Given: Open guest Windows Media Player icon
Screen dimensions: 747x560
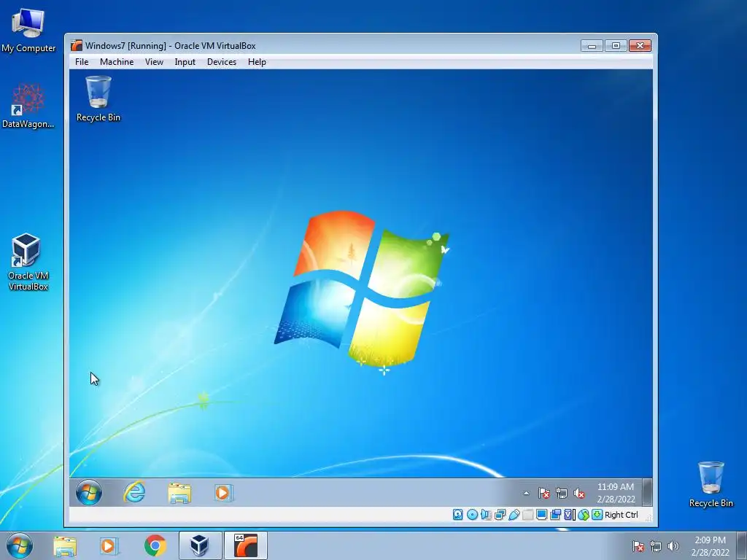Looking at the screenshot, I should (223, 492).
